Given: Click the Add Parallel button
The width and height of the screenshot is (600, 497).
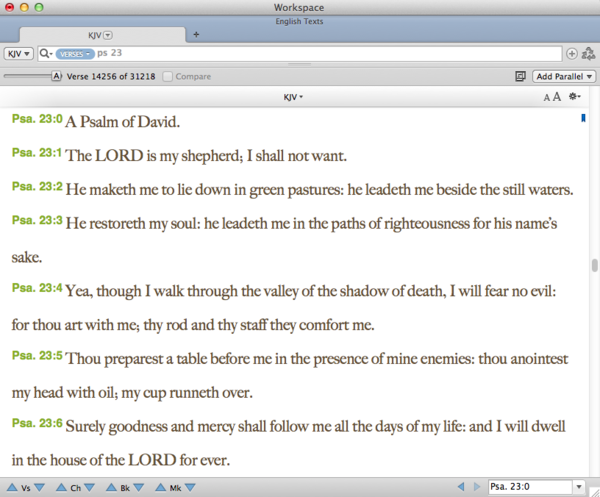Looking at the screenshot, I should pos(565,76).
